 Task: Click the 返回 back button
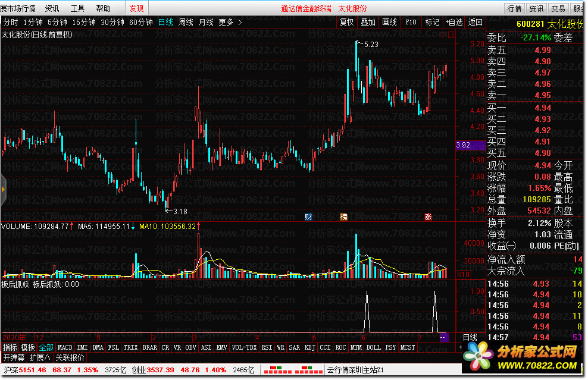[475, 23]
